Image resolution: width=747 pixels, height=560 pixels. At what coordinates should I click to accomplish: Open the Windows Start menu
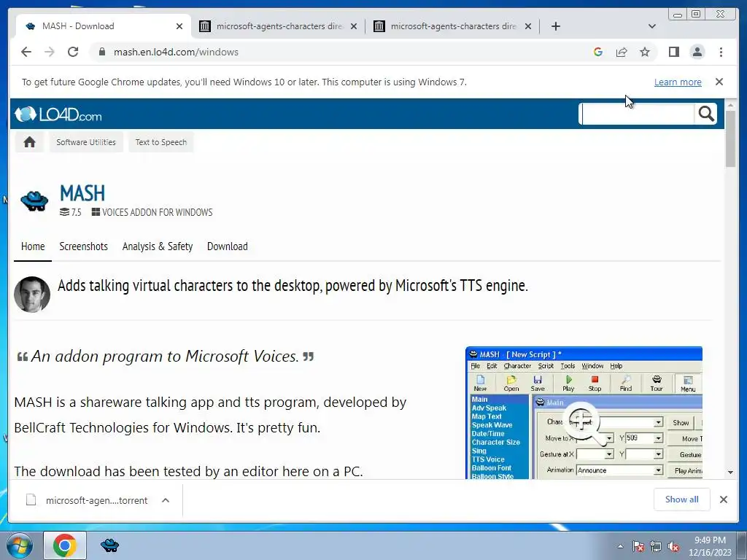pyautogui.click(x=20, y=545)
